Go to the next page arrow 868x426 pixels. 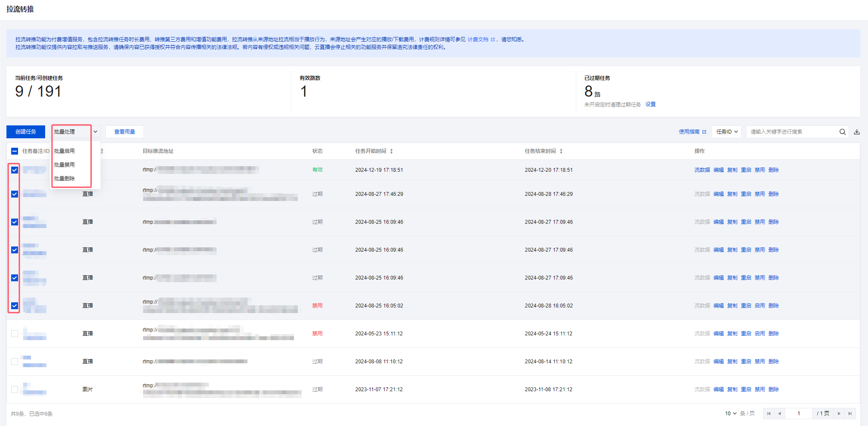839,414
